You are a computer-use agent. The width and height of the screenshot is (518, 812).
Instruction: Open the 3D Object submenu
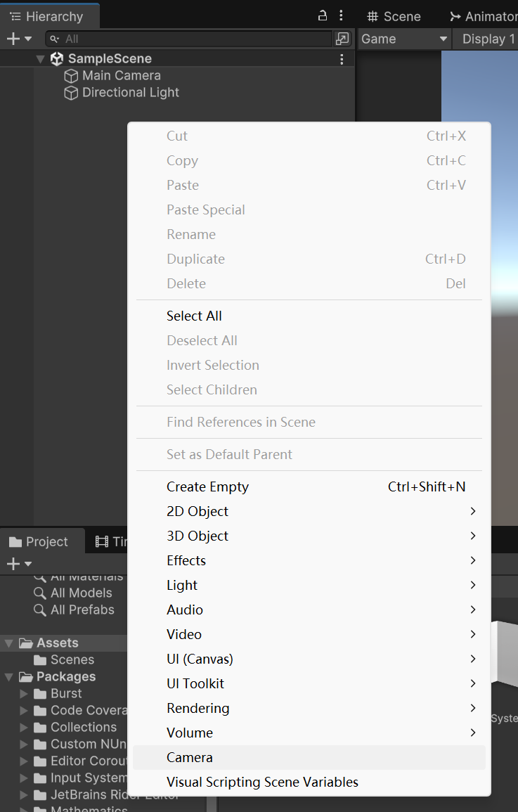click(309, 536)
